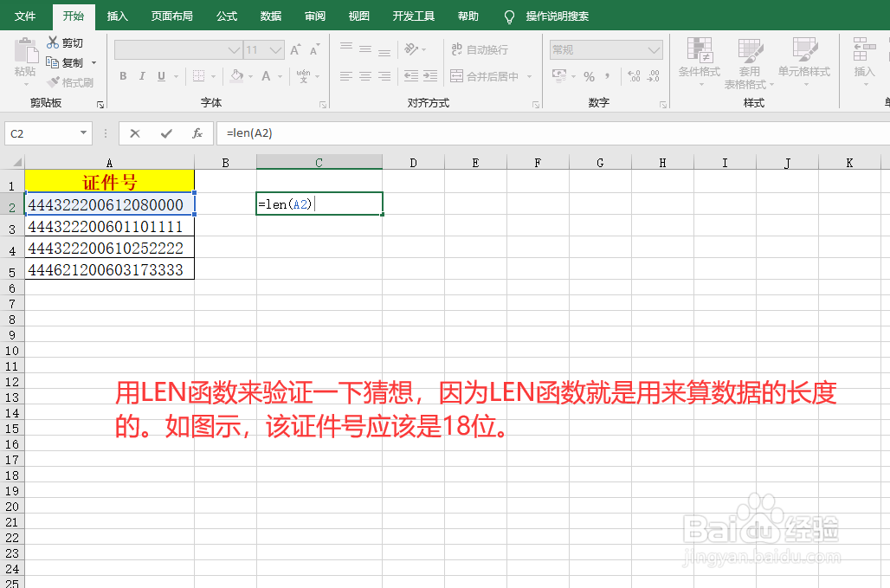
Task: Cancel formula entry with the X button
Action: pos(135,133)
